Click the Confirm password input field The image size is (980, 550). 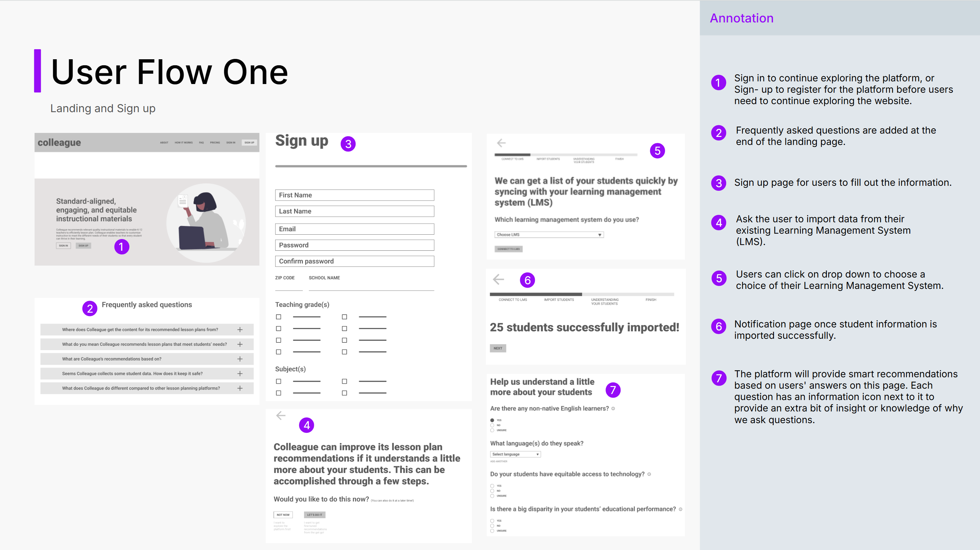(x=355, y=261)
